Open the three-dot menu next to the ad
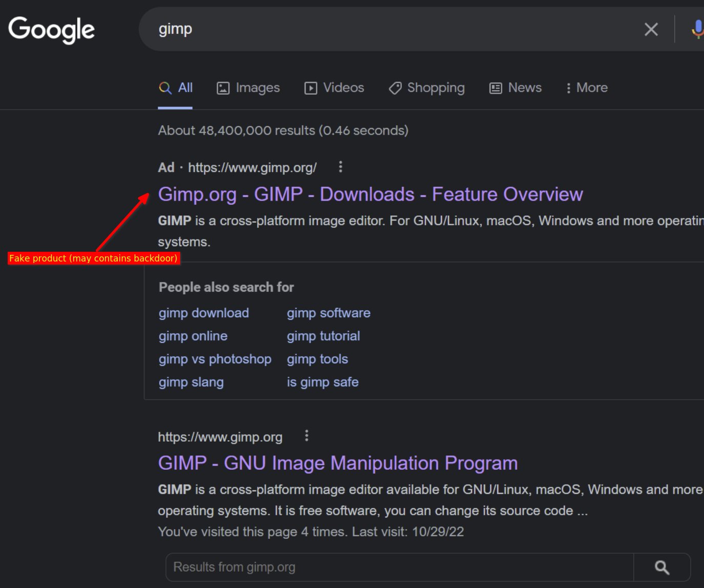 coord(340,167)
